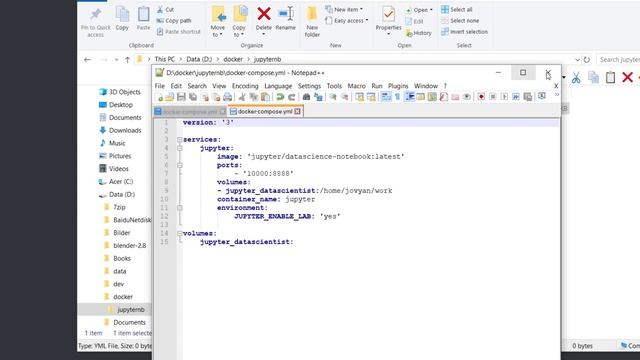Click the Playback macro icon

click(x=504, y=97)
